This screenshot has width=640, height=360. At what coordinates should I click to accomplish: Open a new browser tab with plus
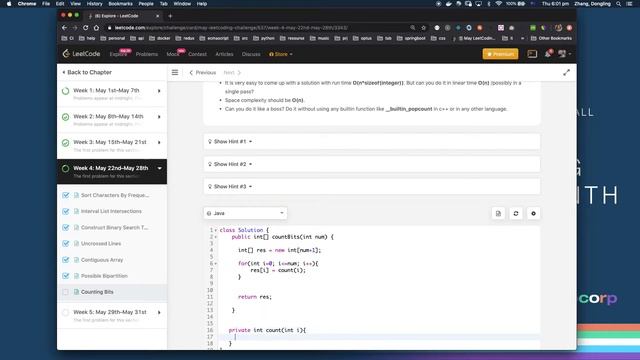point(170,16)
